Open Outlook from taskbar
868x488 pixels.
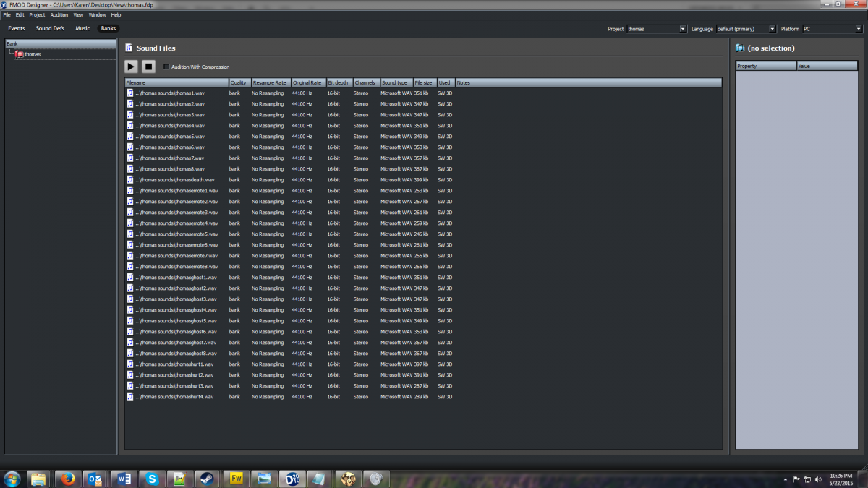tap(95, 479)
